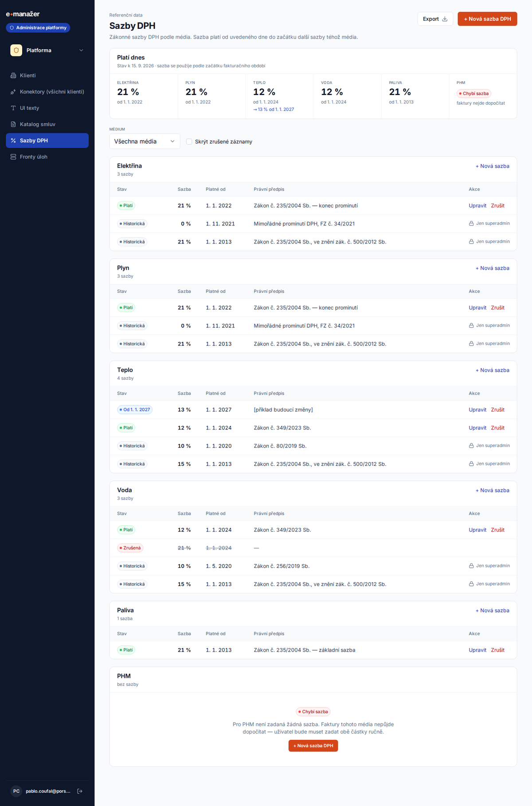Add Nová sazba in the Plyn section
This screenshot has width=532, height=806.
click(493, 268)
